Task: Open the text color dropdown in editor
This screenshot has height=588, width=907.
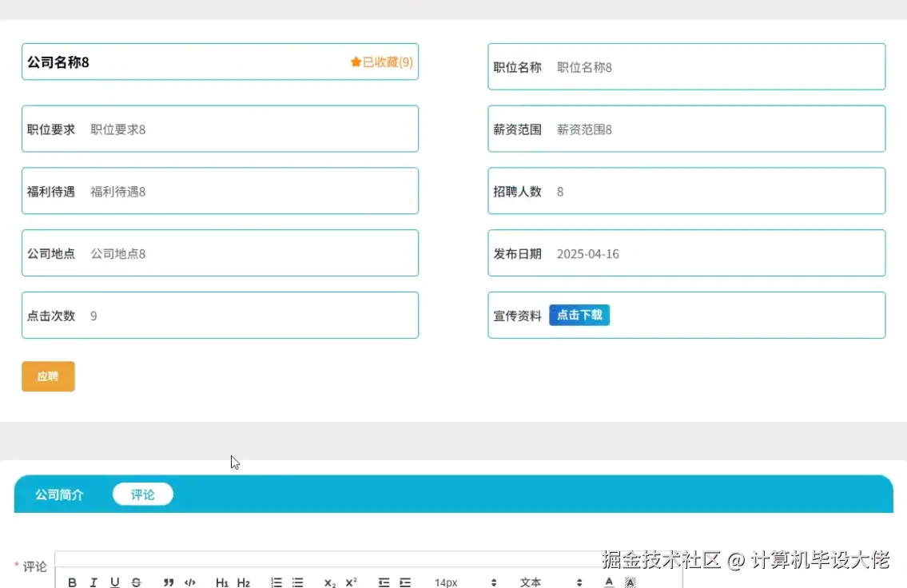Action: 608,582
